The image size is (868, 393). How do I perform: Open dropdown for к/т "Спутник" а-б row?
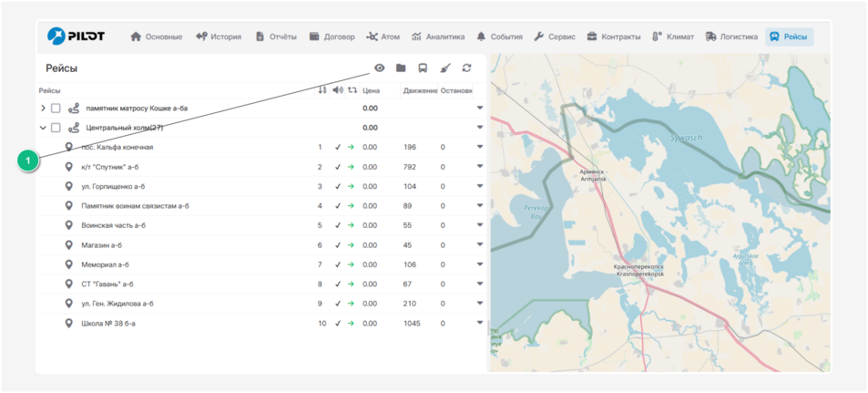(x=480, y=167)
